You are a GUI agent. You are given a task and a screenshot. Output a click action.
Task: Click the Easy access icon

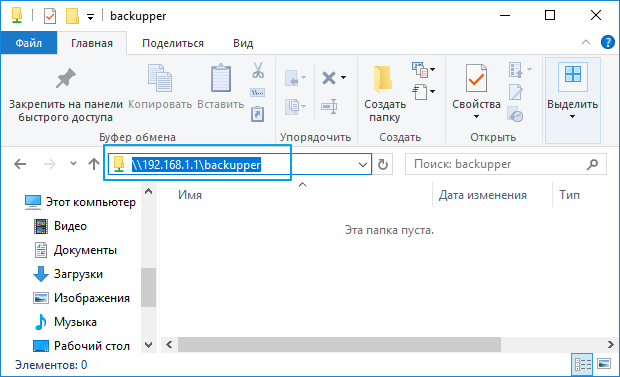pos(420,92)
